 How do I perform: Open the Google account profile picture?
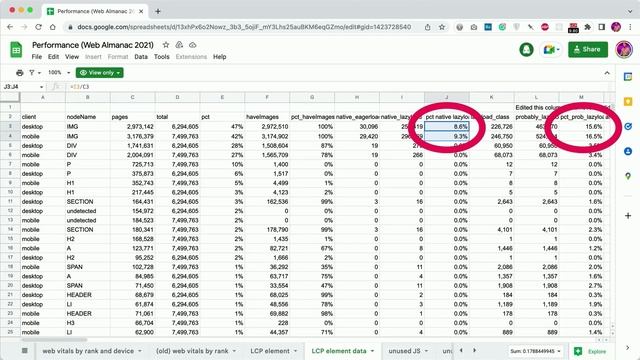(x=624, y=49)
